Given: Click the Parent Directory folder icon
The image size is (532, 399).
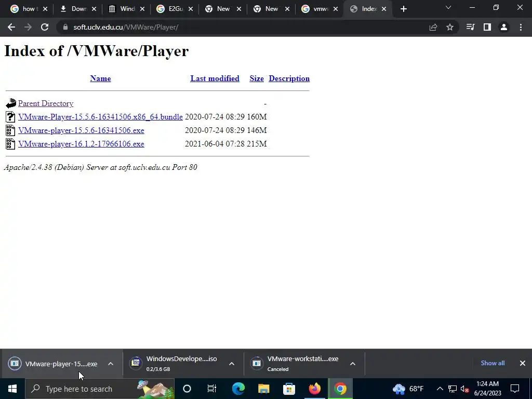Looking at the screenshot, I should (x=10, y=103).
